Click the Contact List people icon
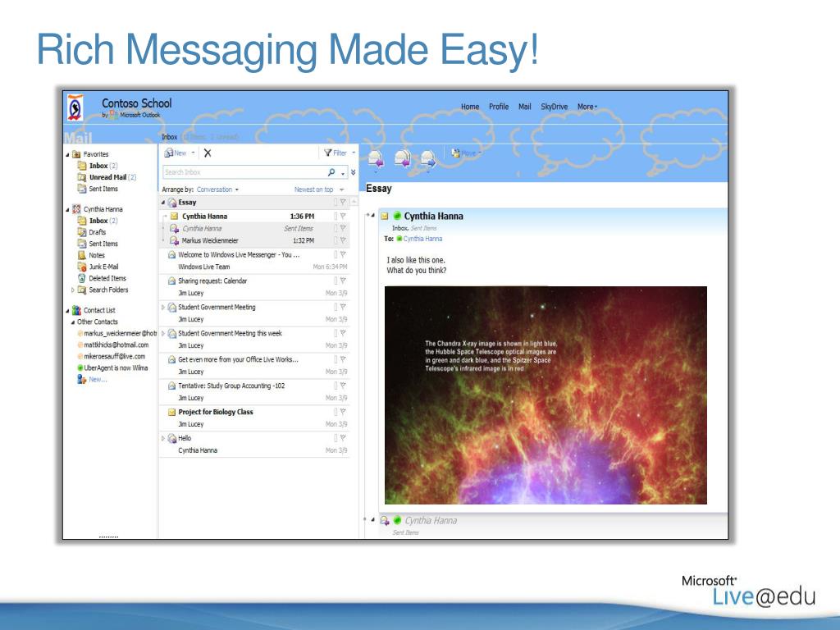 pyautogui.click(x=76, y=310)
